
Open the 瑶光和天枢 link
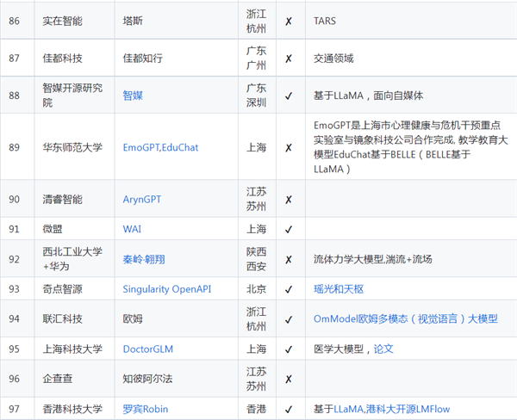click(x=339, y=289)
